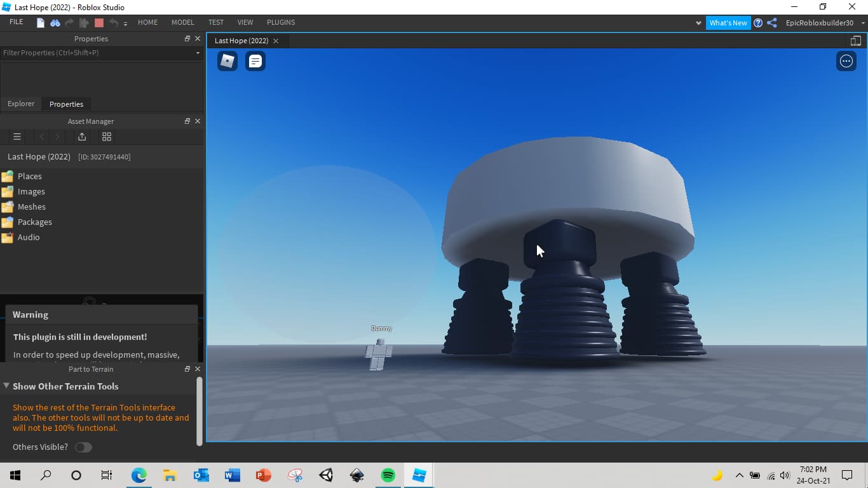Screen dimensions: 868x488
Task: Close the Part to Terrain panel
Action: point(198,369)
